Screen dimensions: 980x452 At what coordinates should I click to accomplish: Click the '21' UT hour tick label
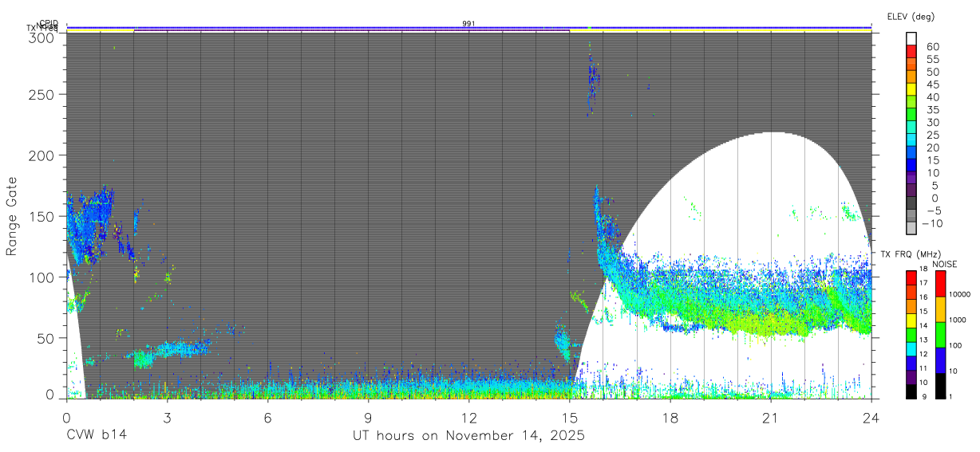coord(770,417)
